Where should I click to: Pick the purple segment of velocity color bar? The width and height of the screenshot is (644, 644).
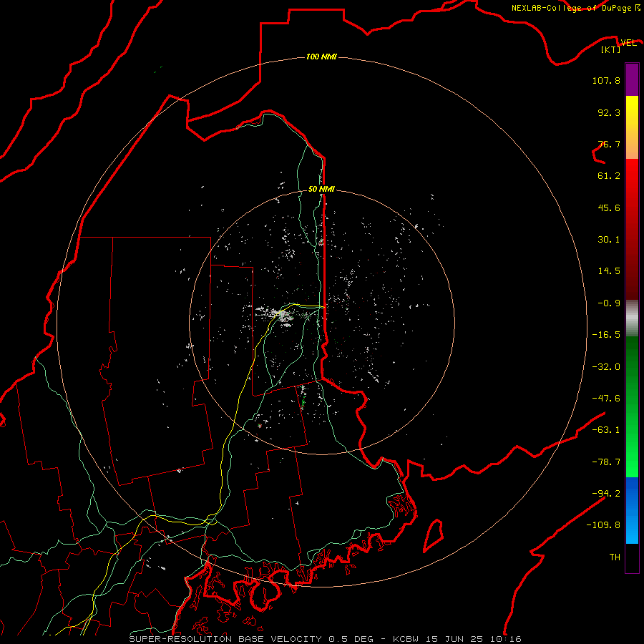(x=632, y=79)
